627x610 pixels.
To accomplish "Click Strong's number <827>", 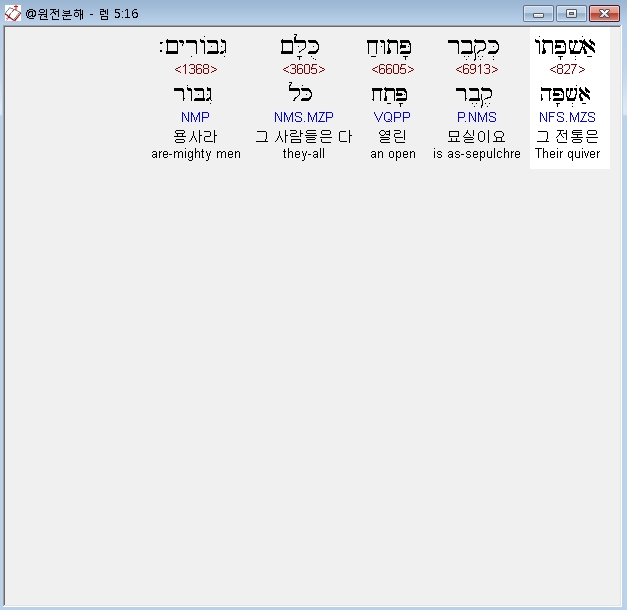I will (x=567, y=69).
